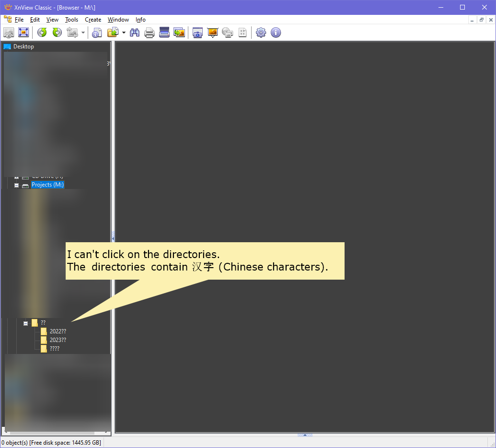This screenshot has width=496, height=448.
Task: Open the Info menu
Action: pyautogui.click(x=140, y=20)
